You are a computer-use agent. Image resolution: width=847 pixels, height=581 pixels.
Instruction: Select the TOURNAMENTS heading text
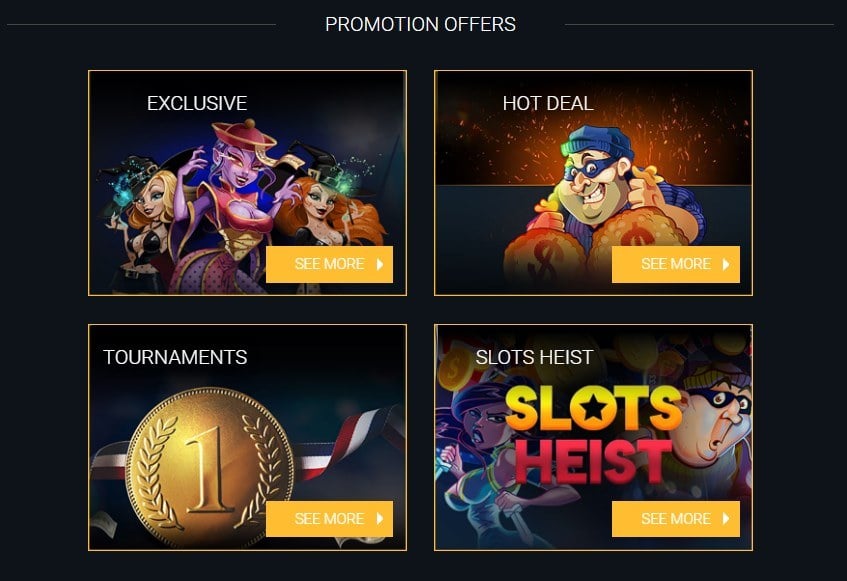[x=174, y=354]
